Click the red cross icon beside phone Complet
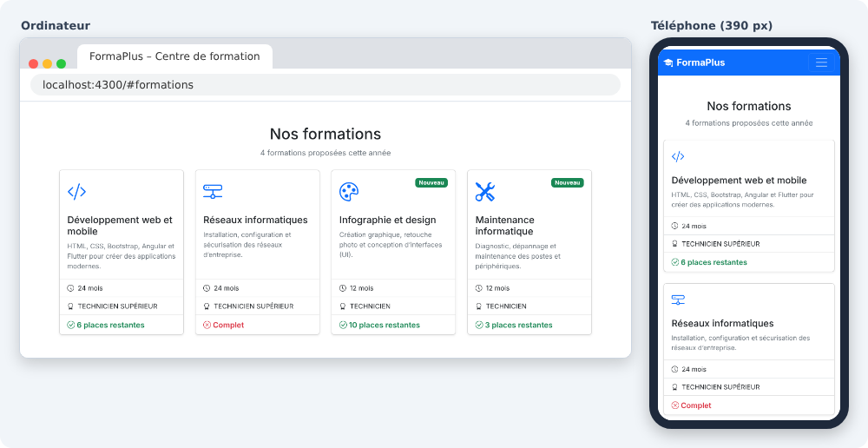Screen dimensions: 868x448 [x=675, y=405]
